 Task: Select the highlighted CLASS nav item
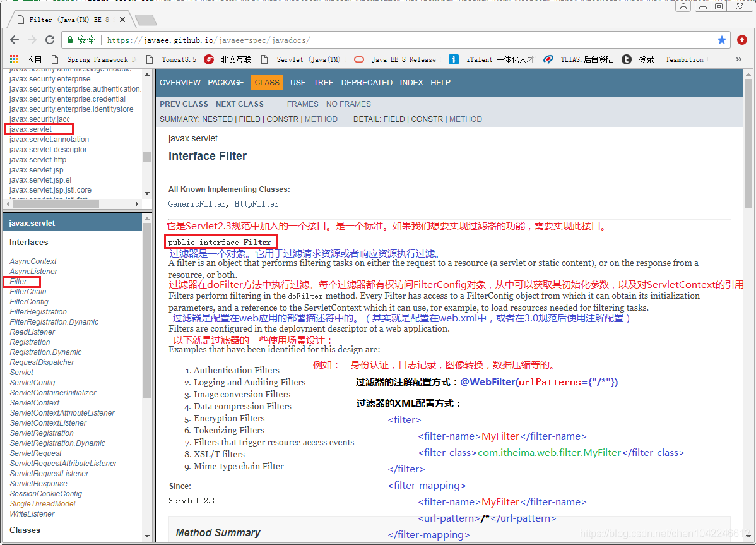pyautogui.click(x=267, y=83)
